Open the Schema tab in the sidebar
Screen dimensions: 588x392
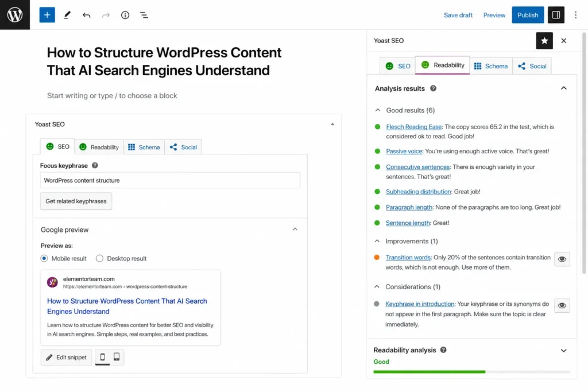coord(490,66)
